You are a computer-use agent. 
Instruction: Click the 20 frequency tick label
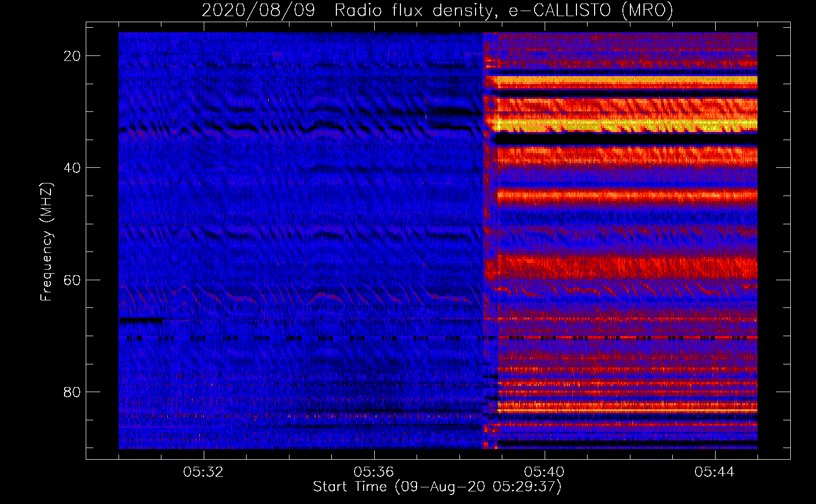tap(72, 56)
